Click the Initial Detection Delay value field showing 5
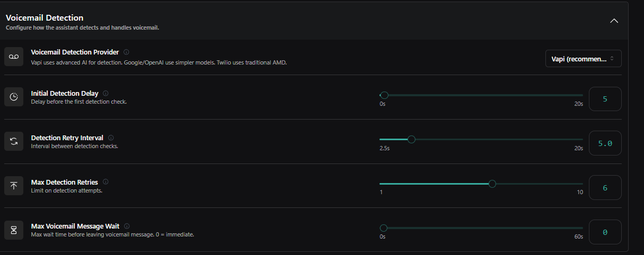Viewport: 644px width, 255px height. point(605,99)
